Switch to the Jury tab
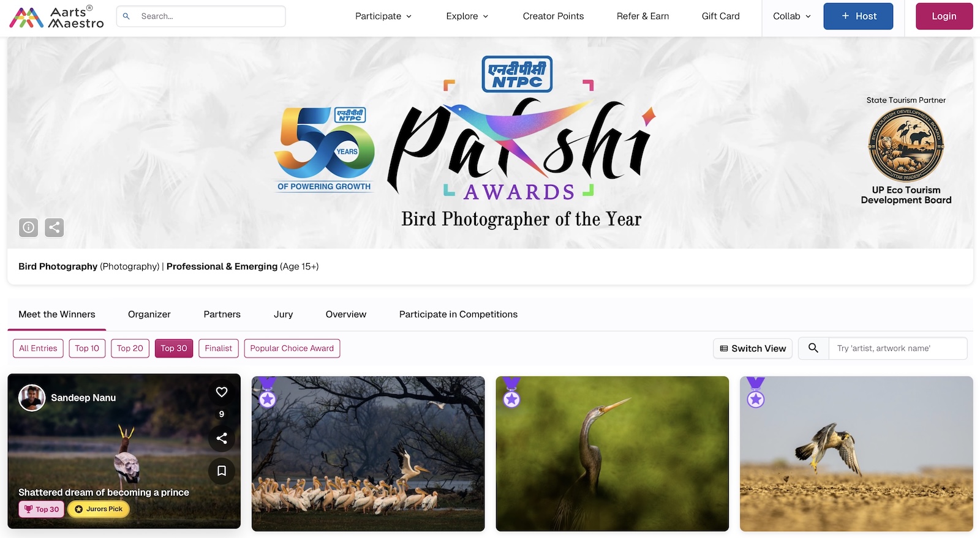This screenshot has height=538, width=980. [283, 314]
